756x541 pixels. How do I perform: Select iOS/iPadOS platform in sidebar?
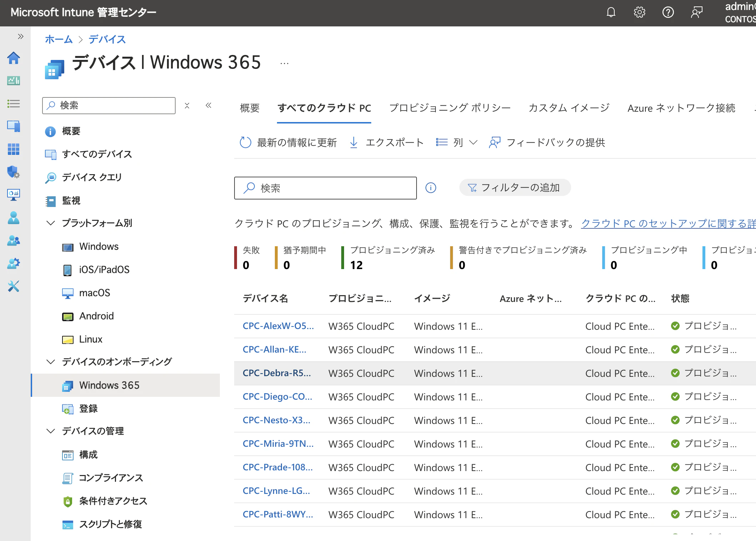coord(104,270)
